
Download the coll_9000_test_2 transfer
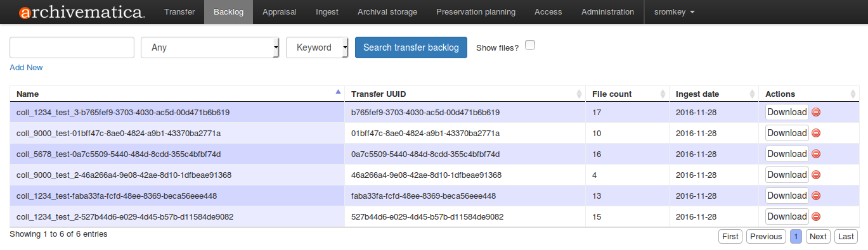[x=787, y=175]
